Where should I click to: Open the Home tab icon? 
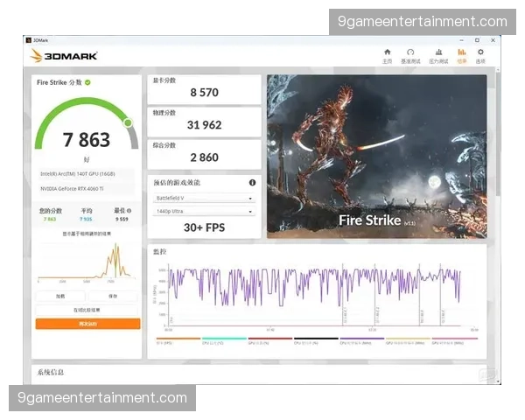(387, 54)
